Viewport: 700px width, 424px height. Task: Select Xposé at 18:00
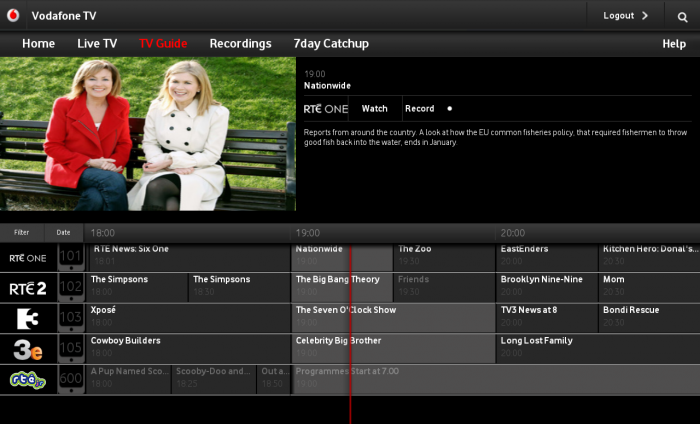[x=188, y=318]
